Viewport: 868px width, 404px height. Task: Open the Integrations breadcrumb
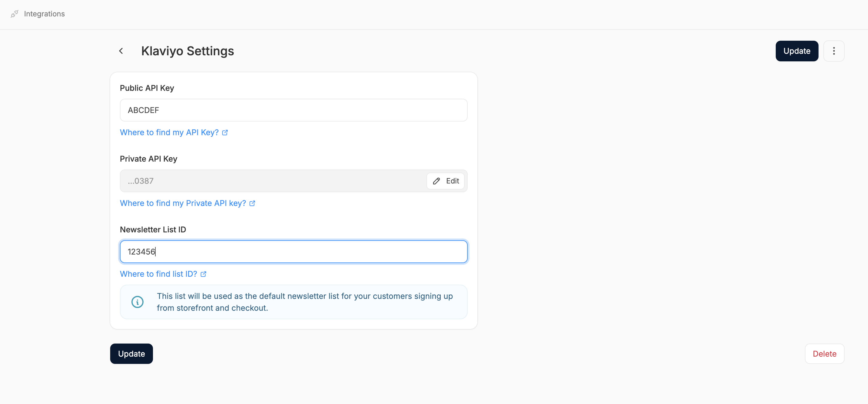(x=44, y=14)
